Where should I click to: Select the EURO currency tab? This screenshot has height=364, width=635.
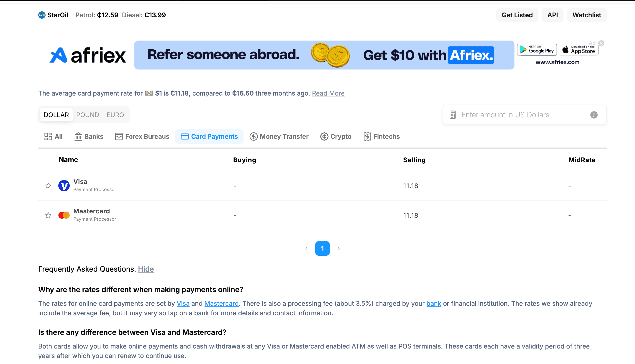pyautogui.click(x=115, y=115)
